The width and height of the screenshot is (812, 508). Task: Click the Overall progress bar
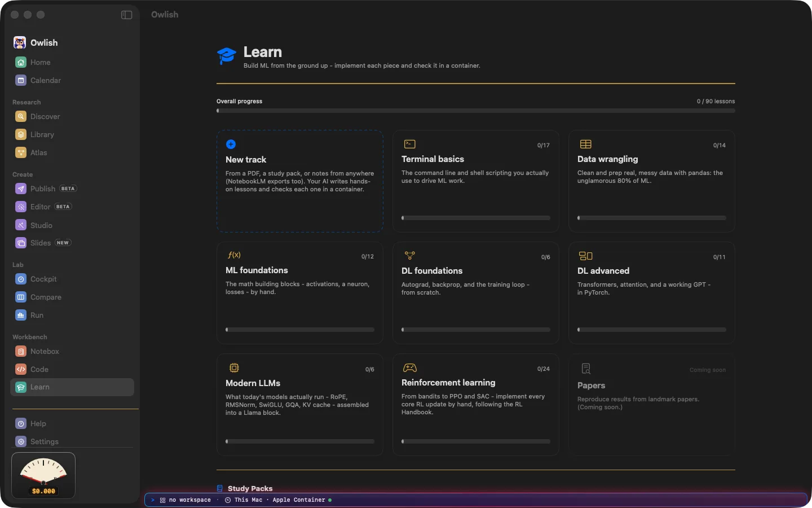pos(476,111)
